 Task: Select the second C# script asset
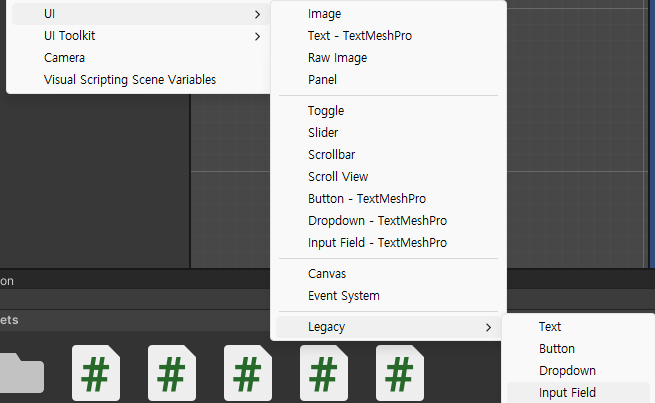pos(172,373)
